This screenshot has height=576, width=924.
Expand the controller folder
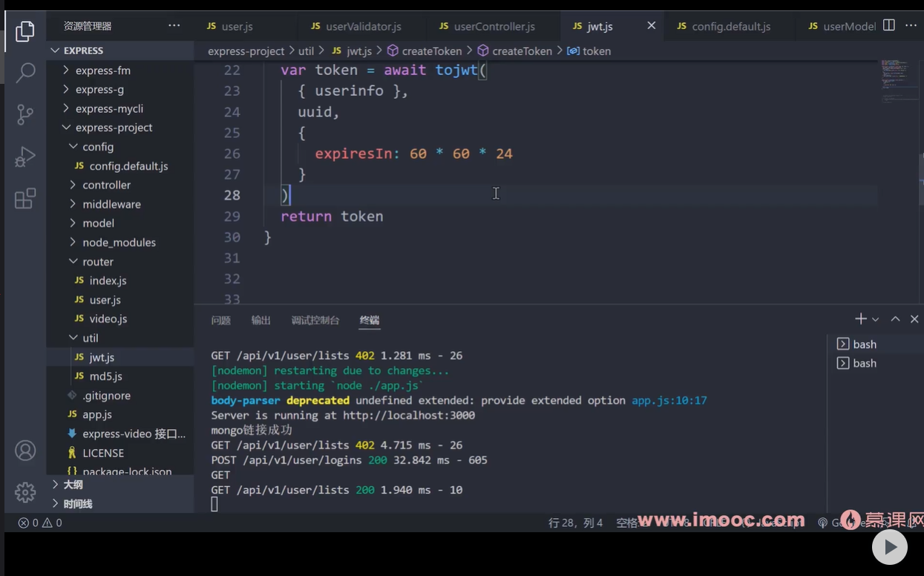coord(120,185)
